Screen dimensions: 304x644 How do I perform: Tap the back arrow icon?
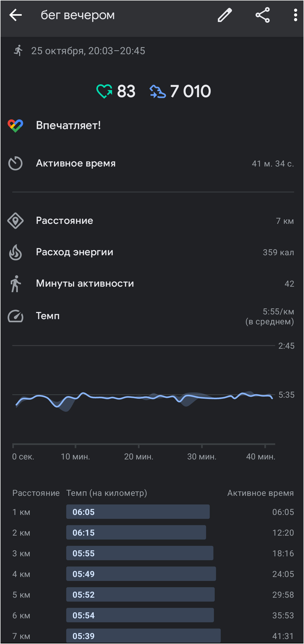click(15, 15)
